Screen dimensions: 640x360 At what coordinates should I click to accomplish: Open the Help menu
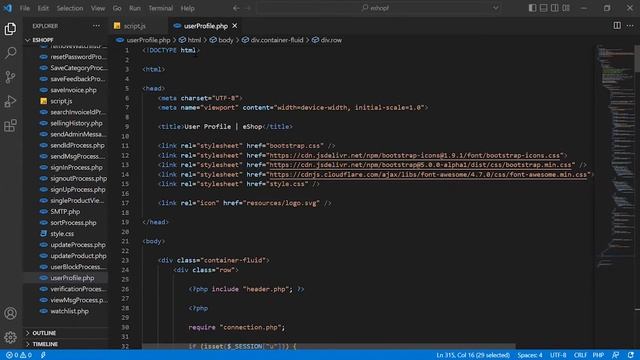[x=187, y=8]
